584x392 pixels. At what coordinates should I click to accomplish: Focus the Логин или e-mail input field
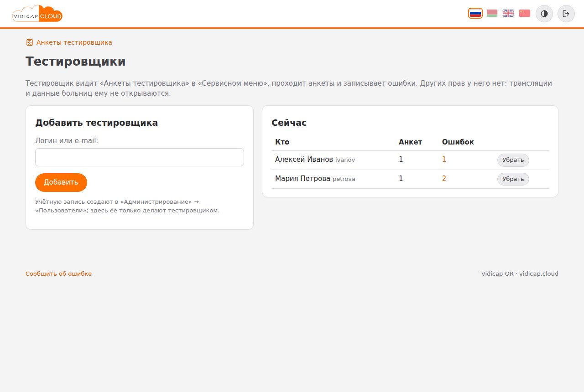click(140, 157)
